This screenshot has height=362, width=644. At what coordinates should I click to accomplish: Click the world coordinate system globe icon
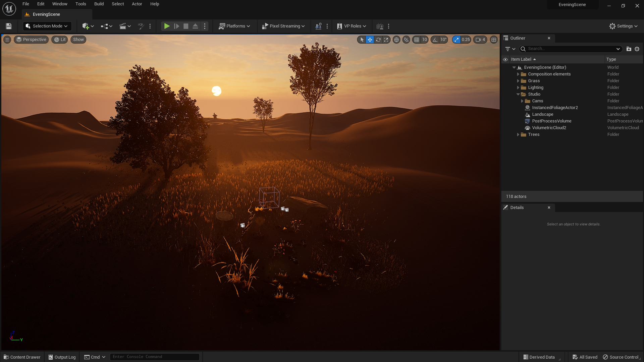396,40
